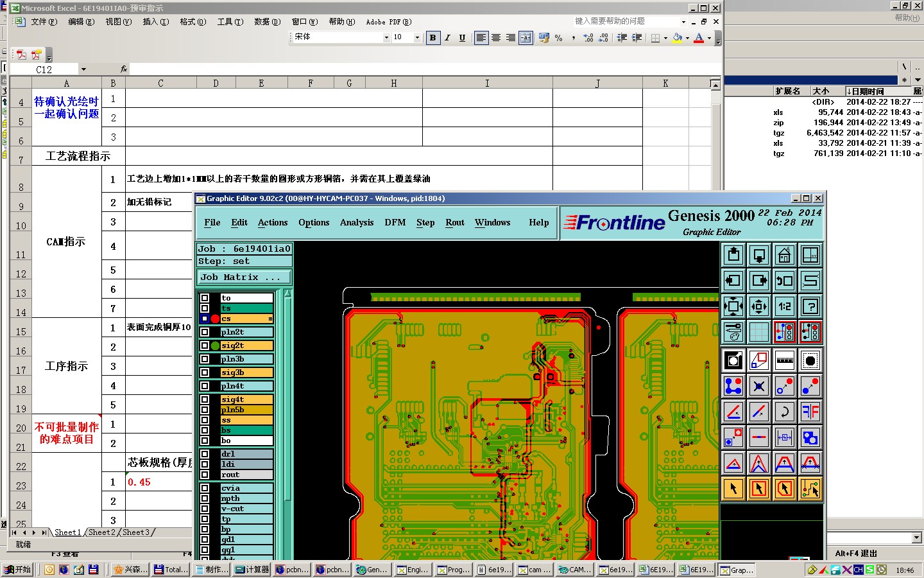Toggle the checkbox for layer pln2t
Screen dimensions: 924x578
tap(205, 332)
